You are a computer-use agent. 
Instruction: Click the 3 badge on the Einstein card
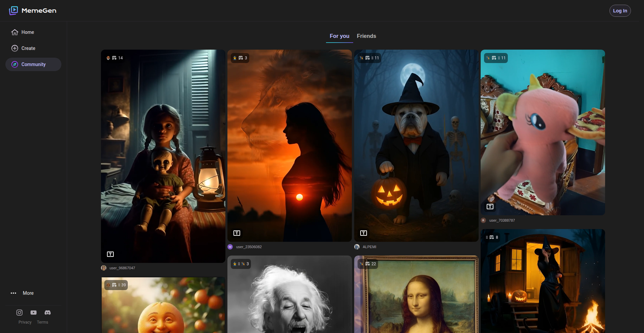coord(241,264)
